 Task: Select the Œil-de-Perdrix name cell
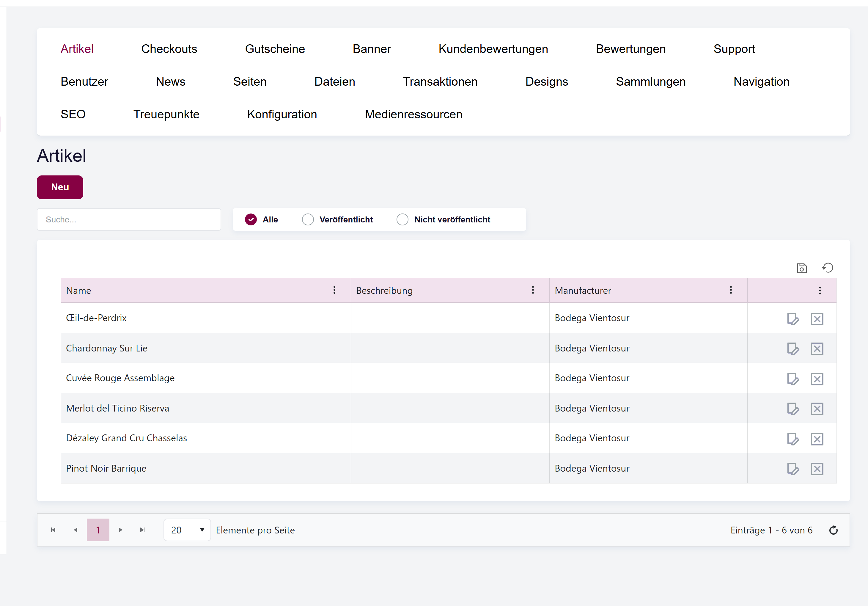(x=206, y=318)
